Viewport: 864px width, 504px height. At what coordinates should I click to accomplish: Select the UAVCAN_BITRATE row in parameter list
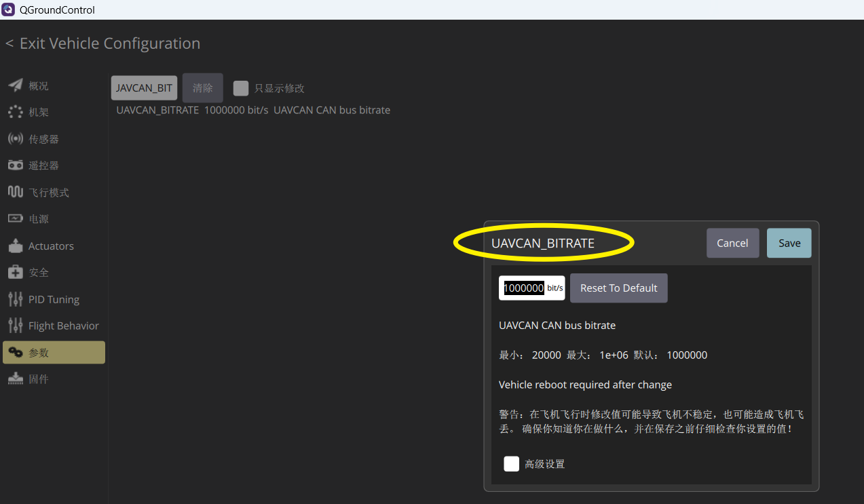click(x=253, y=110)
